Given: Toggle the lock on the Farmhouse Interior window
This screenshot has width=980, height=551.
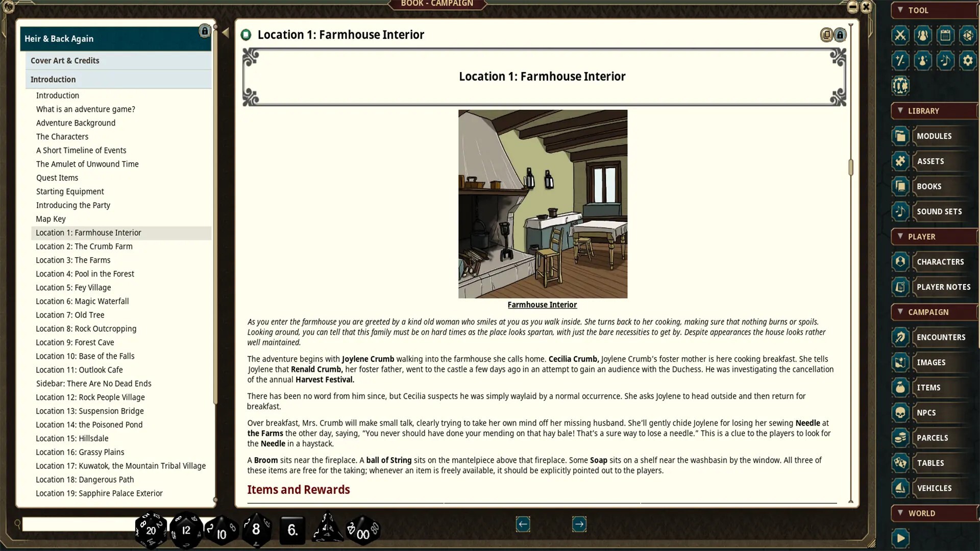Looking at the screenshot, I should click(x=840, y=35).
